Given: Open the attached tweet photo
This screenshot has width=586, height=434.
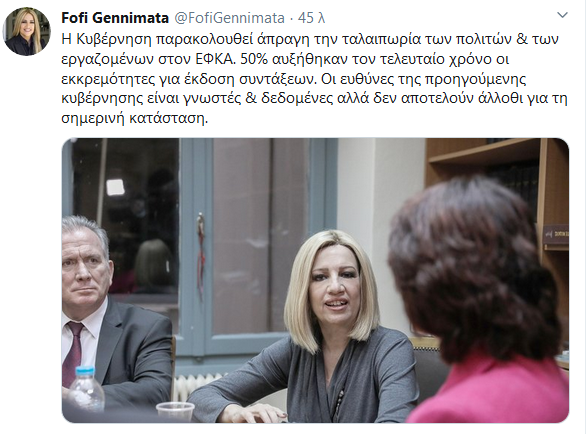Looking at the screenshot, I should click(315, 280).
